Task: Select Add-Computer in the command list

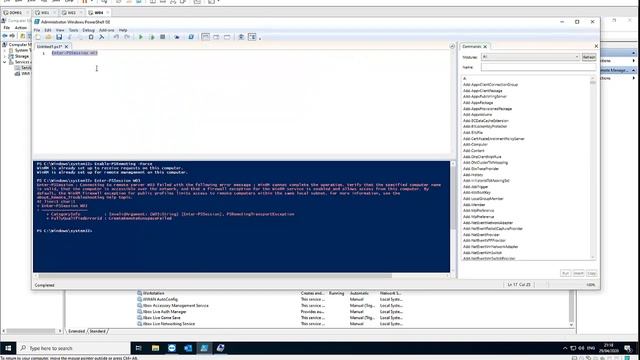Action: pos(475,144)
